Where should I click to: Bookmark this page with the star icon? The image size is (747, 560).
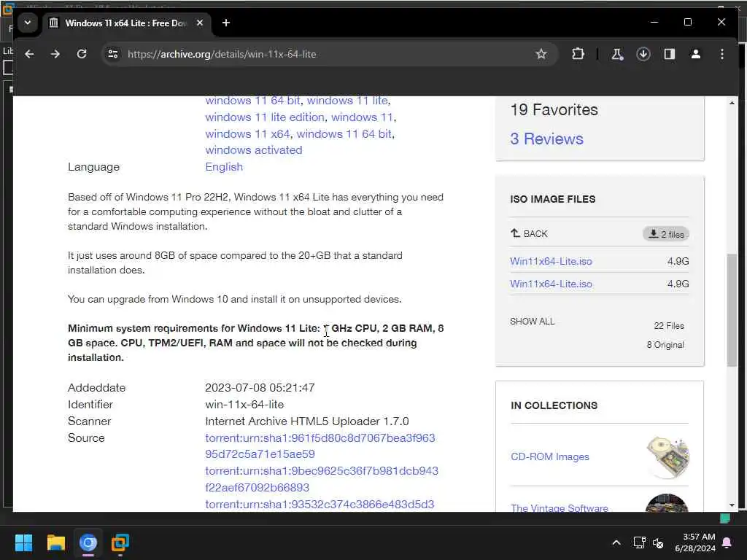pyautogui.click(x=541, y=54)
